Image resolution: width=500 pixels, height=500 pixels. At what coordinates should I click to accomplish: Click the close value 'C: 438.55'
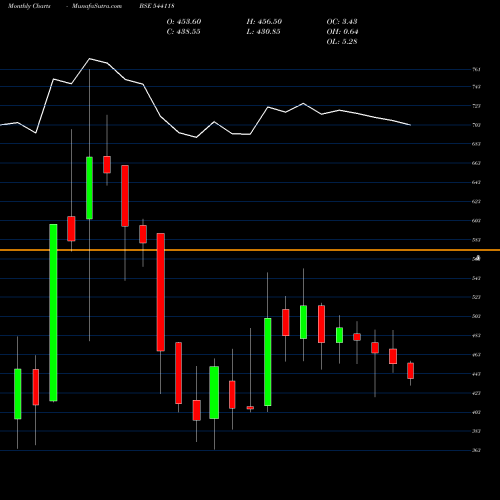coord(183,32)
